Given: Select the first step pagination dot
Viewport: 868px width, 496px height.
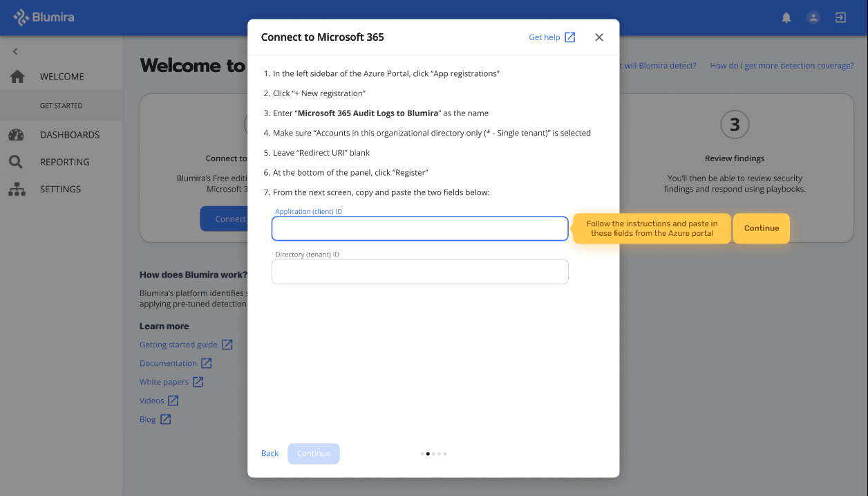Looking at the screenshot, I should 422,454.
